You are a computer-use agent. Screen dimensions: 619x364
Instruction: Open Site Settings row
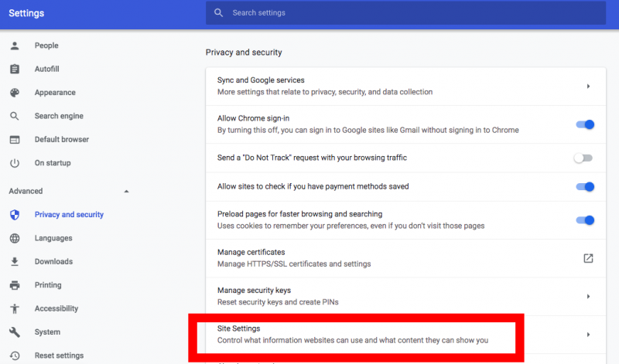click(x=405, y=335)
